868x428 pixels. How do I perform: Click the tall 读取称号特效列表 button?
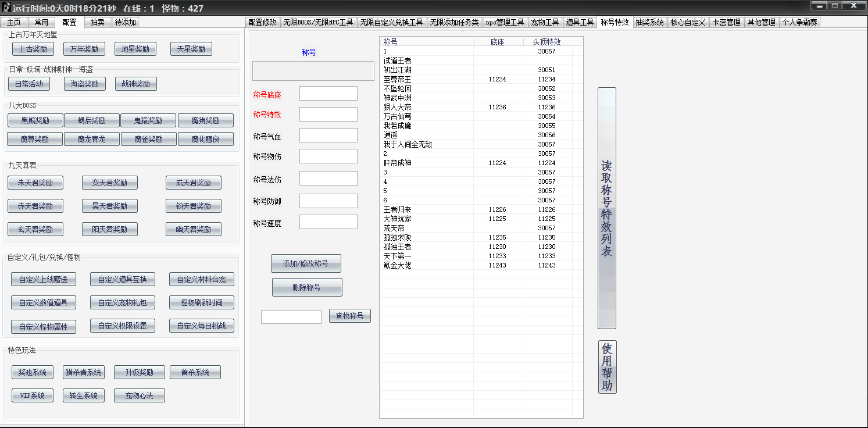pyautogui.click(x=606, y=208)
